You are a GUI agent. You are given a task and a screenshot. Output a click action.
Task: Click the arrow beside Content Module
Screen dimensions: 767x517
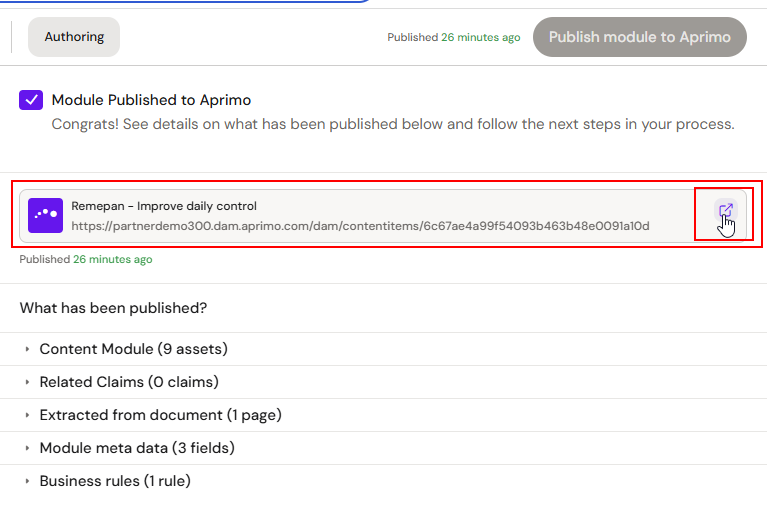point(27,349)
